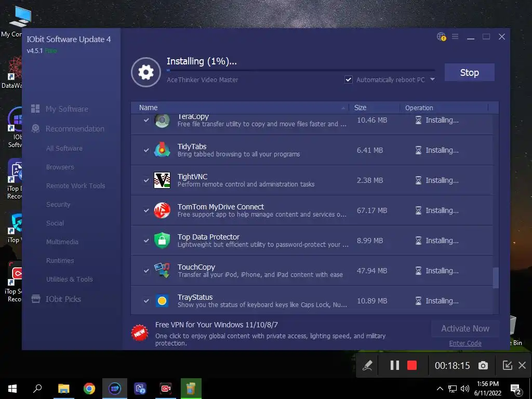Image resolution: width=532 pixels, height=399 pixels.
Task: Show hidden system tray icons
Action: tap(440, 389)
